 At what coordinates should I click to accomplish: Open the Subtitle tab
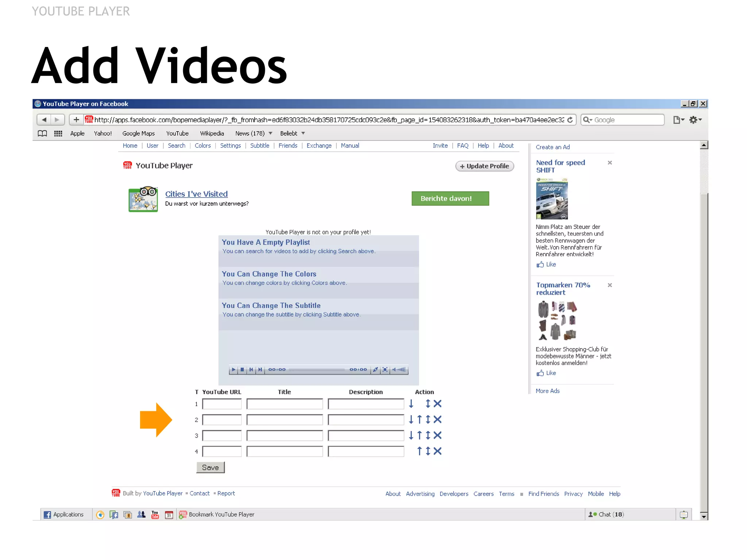[260, 146]
